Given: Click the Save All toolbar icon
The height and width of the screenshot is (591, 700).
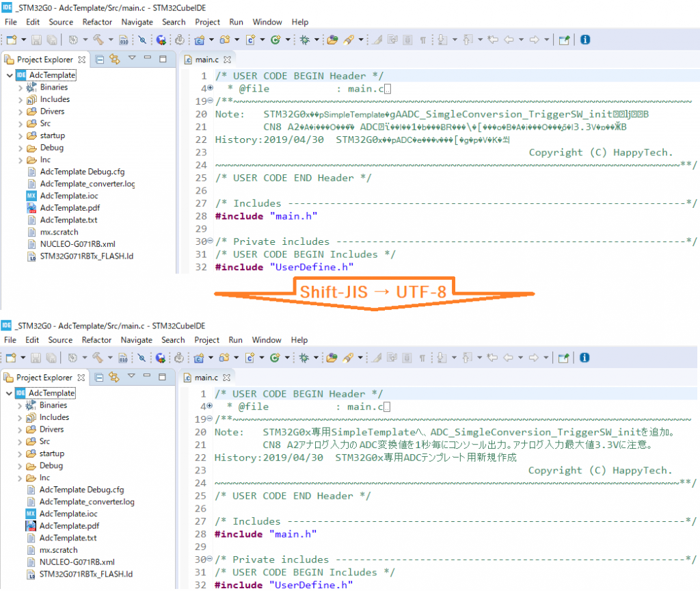Looking at the screenshot, I should [51, 40].
